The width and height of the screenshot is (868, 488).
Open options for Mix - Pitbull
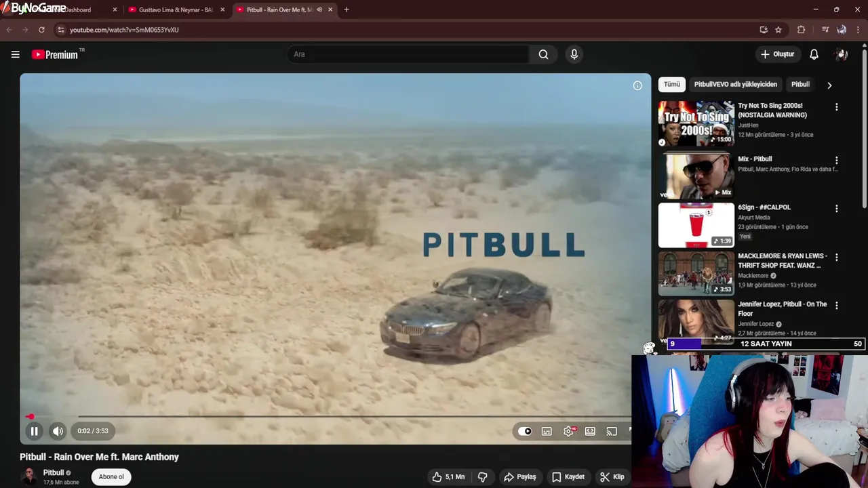(x=836, y=161)
